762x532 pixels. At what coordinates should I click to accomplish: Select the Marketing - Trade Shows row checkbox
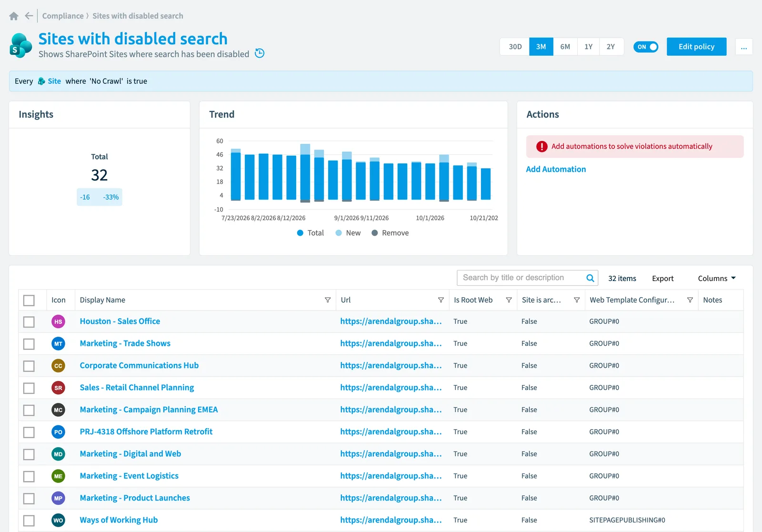(29, 343)
